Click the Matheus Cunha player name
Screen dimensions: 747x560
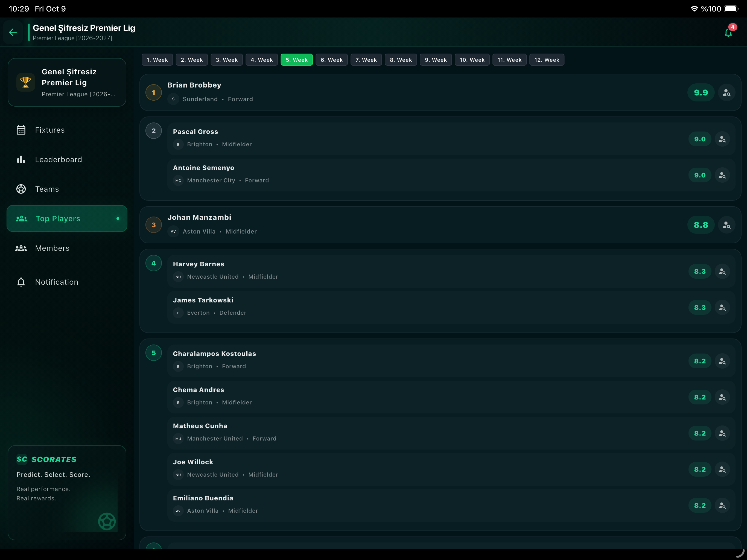tap(200, 426)
